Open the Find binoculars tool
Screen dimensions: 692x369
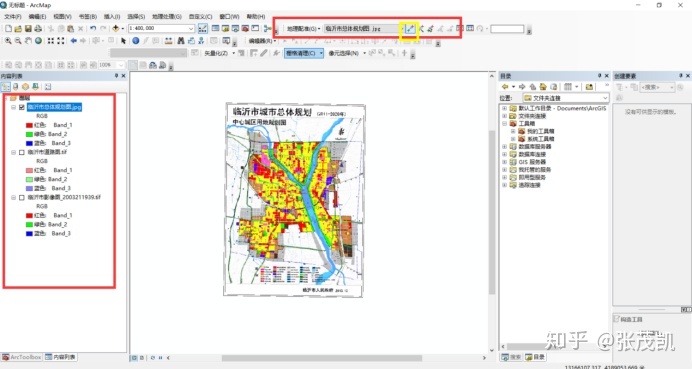pos(181,41)
